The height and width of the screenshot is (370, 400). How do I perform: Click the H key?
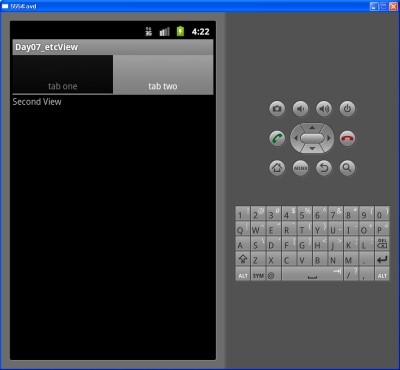tap(320, 244)
